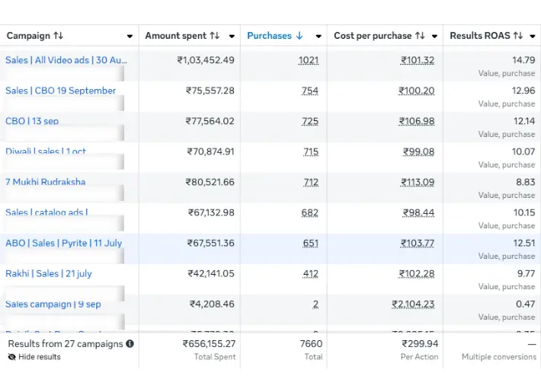Click sort arrows beside Cost per purchase
This screenshot has height=392, width=541.
pyautogui.click(x=420, y=36)
